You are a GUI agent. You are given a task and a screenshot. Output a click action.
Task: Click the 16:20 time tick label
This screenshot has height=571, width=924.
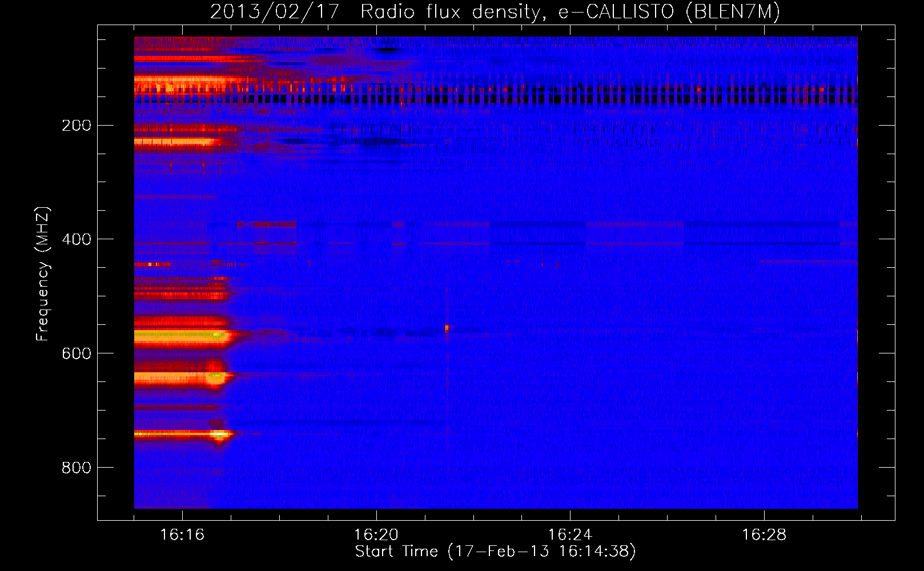click(376, 535)
